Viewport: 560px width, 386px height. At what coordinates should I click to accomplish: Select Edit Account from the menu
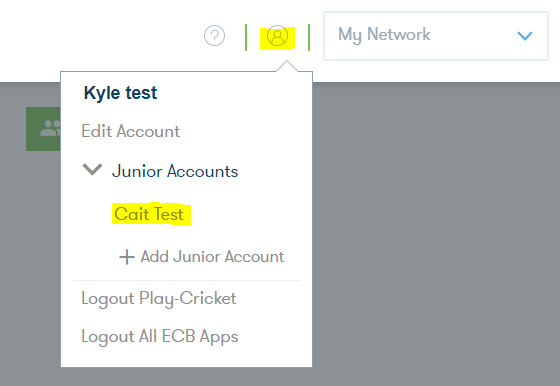coord(131,131)
